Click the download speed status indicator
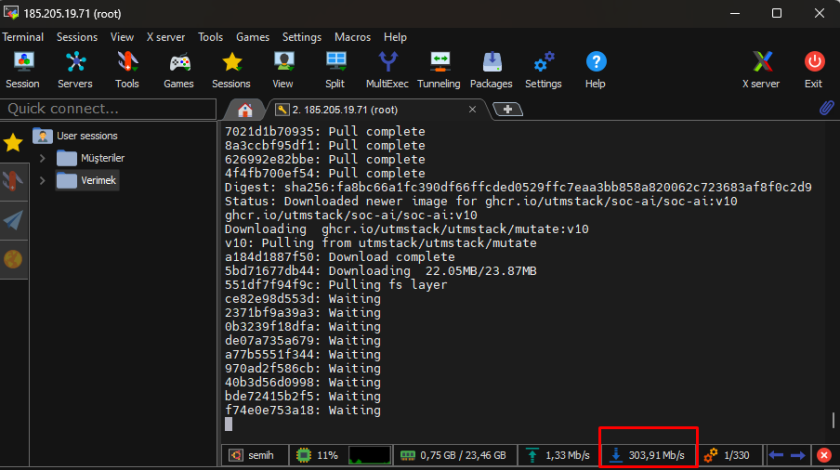Viewport: 840px width, 470px height. 648,455
